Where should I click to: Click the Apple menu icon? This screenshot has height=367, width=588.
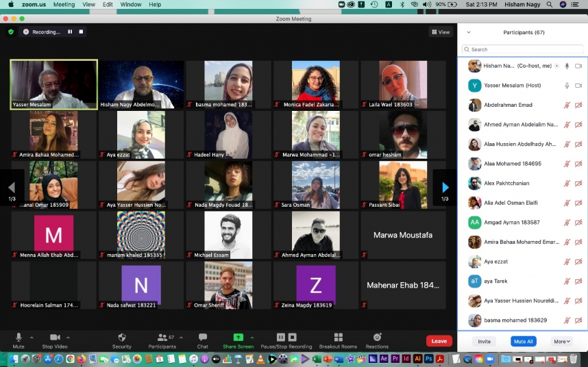tap(11, 5)
